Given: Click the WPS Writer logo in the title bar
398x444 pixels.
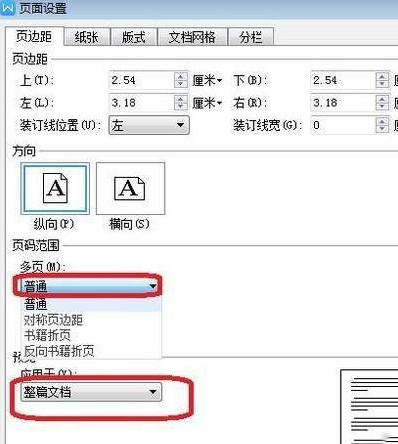Looking at the screenshot, I should pyautogui.click(x=7, y=7).
